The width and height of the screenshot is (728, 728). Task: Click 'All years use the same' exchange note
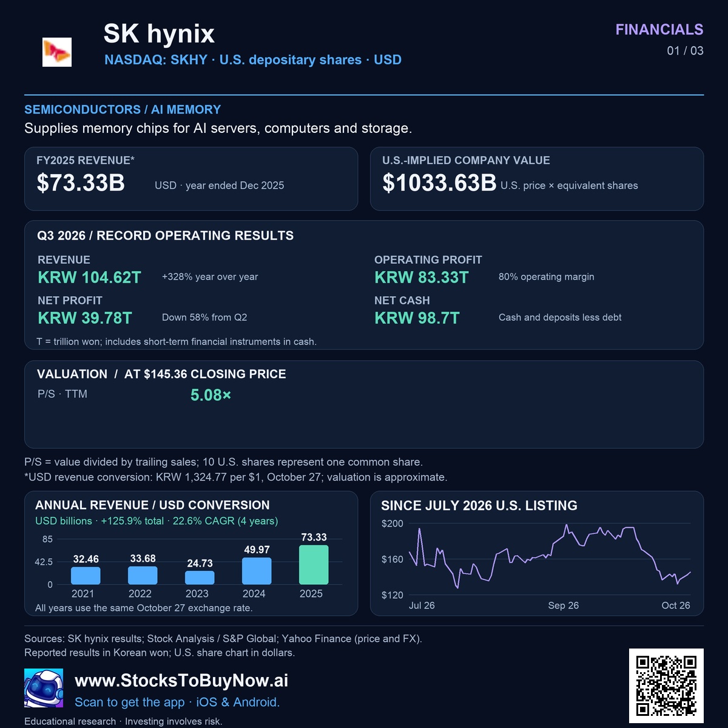(144, 608)
